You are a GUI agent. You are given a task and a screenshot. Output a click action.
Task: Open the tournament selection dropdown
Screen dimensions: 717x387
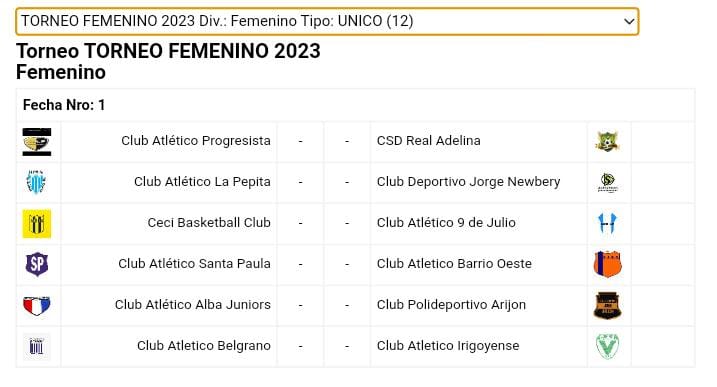point(327,22)
